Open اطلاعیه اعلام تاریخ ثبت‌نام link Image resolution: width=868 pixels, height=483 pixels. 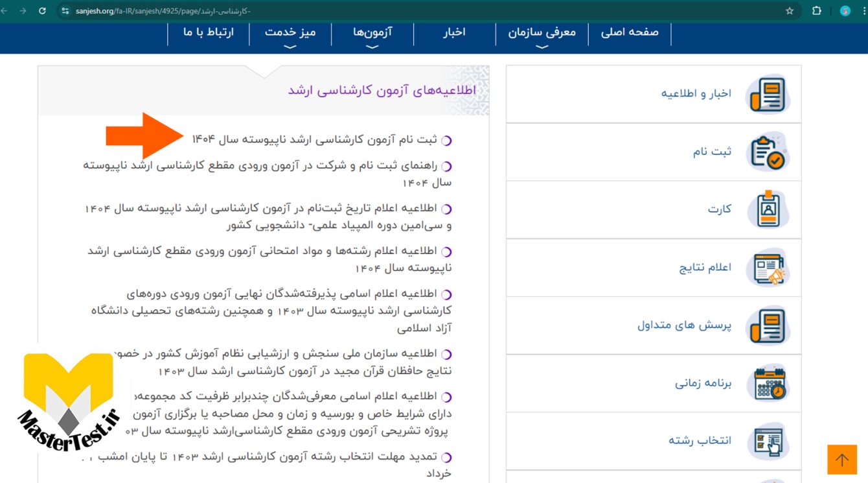tap(268, 217)
